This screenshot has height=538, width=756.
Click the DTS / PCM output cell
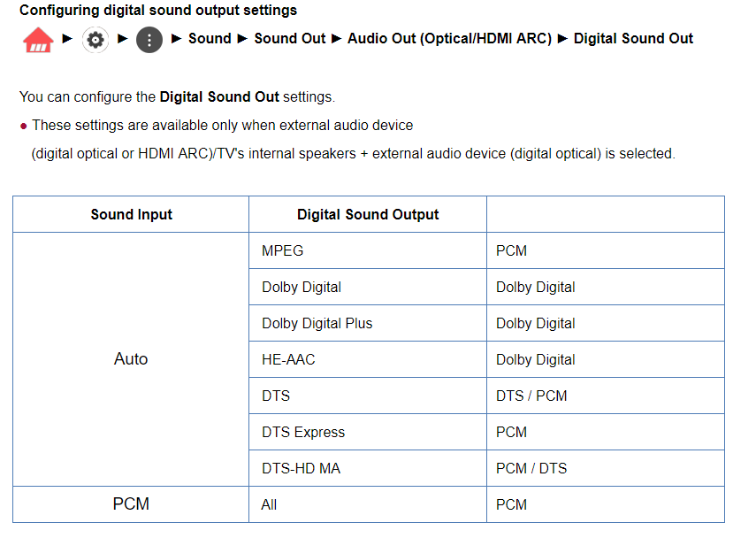click(x=606, y=396)
